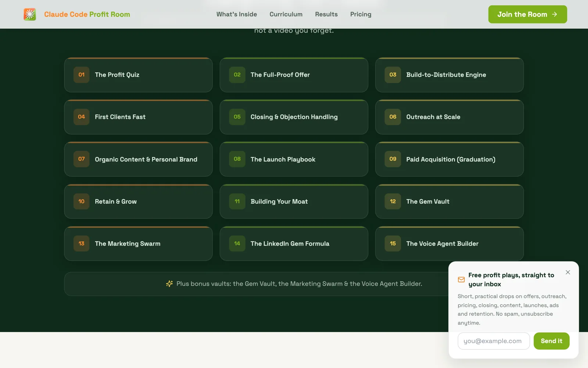Click 'The Marketing Swarm' title
The width and height of the screenshot is (588, 368).
coord(128,244)
